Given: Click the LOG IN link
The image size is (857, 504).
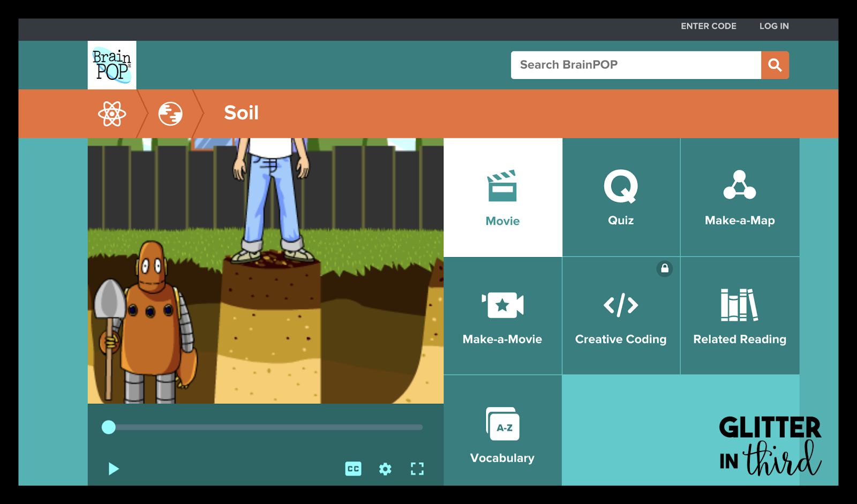Looking at the screenshot, I should coord(774,26).
